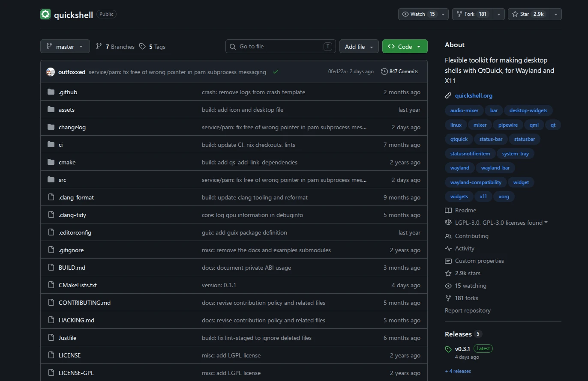This screenshot has width=588, height=381.
Task: View the 7 Branches list
Action: (115, 47)
